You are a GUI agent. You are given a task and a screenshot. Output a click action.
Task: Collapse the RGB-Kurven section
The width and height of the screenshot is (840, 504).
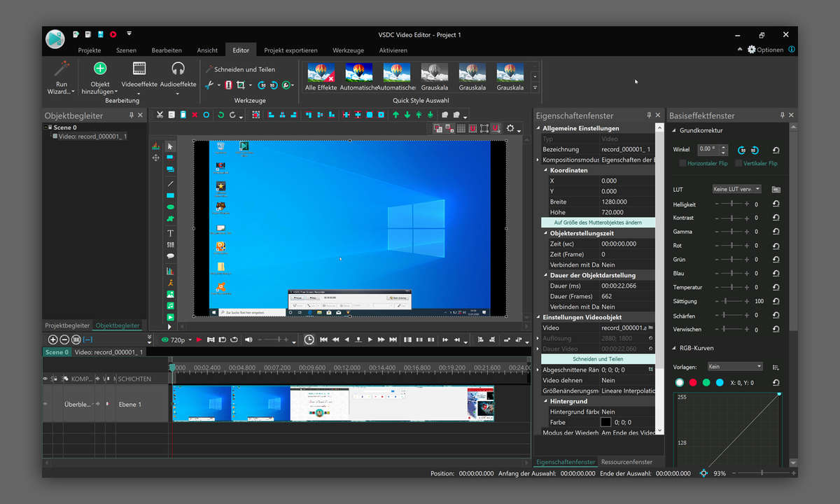pos(673,348)
